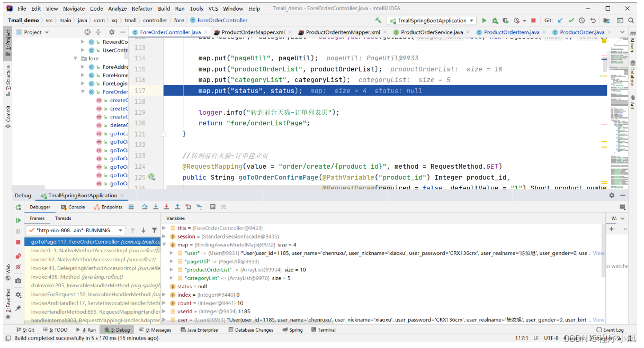Open debugger settings gear icon
Viewport: 644px width, 348px height.
(x=19, y=295)
